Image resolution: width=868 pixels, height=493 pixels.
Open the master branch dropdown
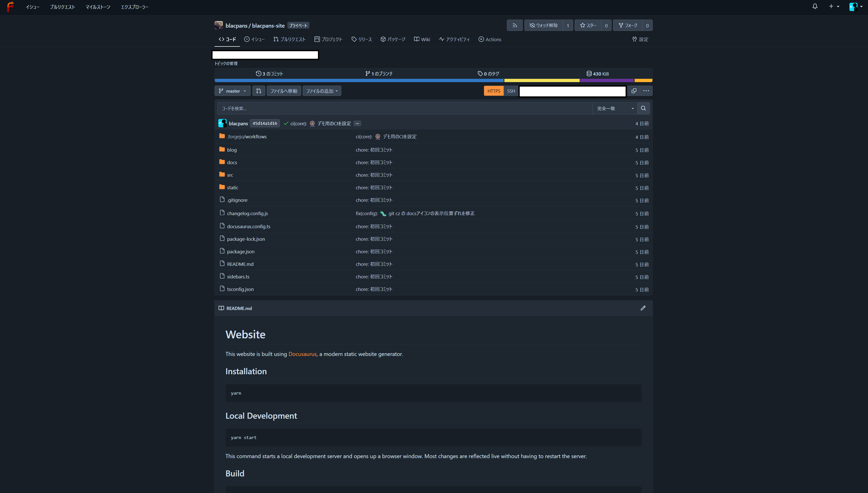tap(232, 91)
